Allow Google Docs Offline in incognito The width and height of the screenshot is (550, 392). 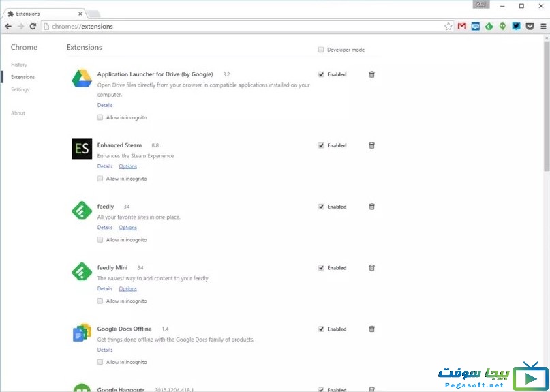(100, 362)
